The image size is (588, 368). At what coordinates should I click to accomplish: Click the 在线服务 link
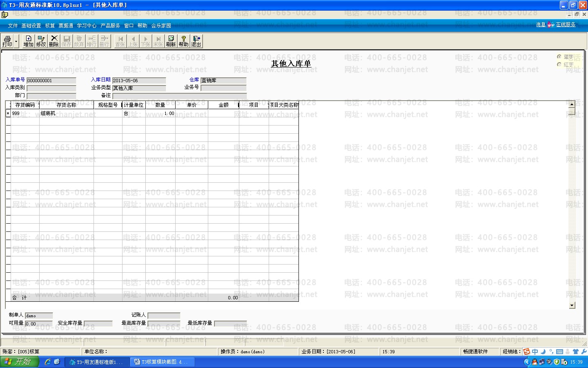pos(566,25)
